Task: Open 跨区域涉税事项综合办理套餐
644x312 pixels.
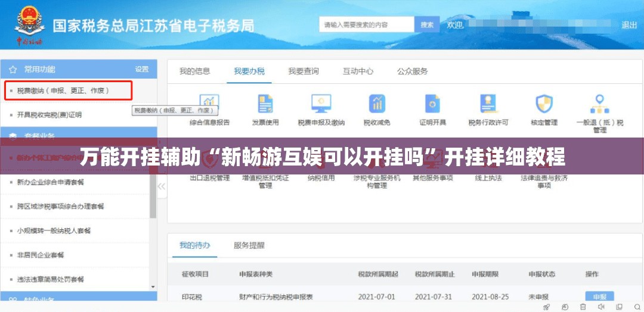Action: tap(61, 206)
